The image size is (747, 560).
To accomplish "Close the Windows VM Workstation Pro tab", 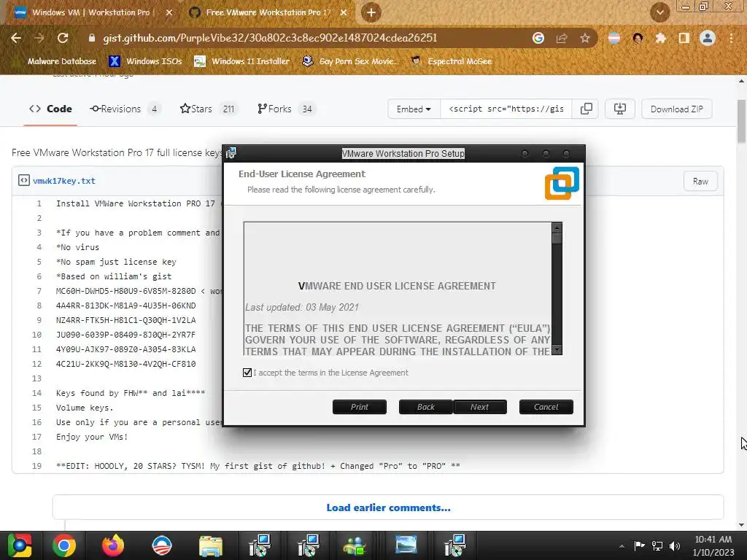I will click(169, 12).
